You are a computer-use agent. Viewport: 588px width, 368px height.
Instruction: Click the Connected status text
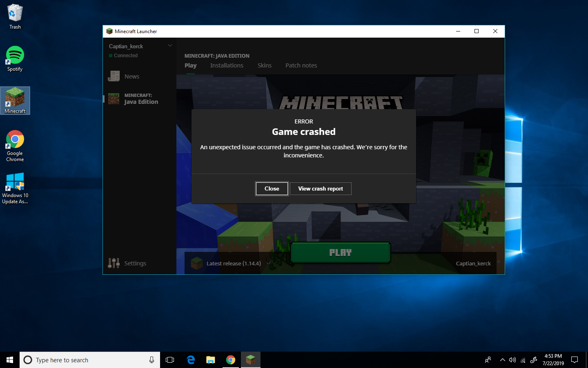[x=126, y=56]
